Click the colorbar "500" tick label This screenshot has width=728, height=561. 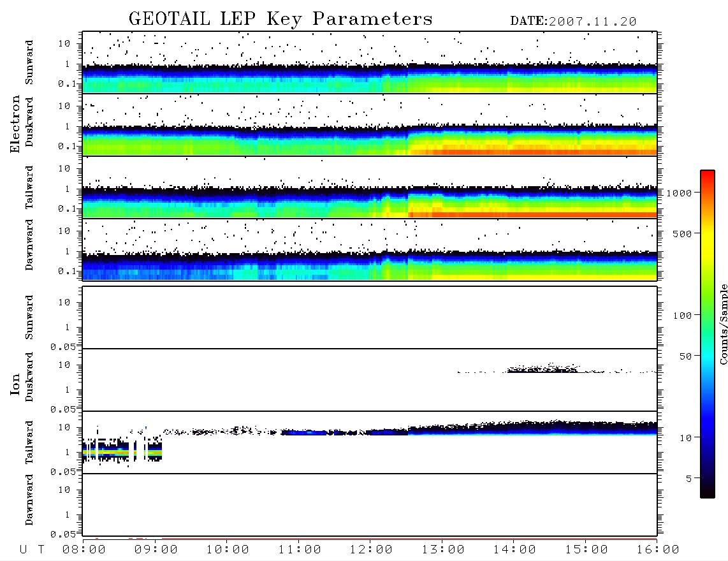coord(683,233)
